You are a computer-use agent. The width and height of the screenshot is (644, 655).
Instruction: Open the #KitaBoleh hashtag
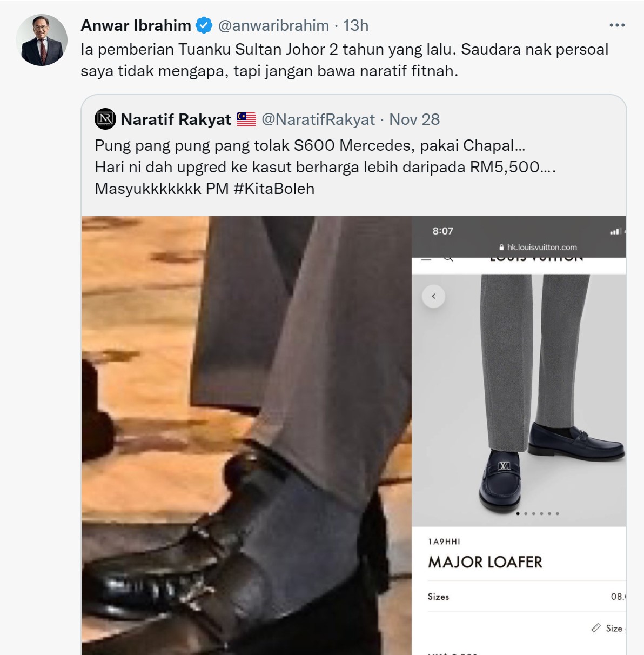point(274,189)
